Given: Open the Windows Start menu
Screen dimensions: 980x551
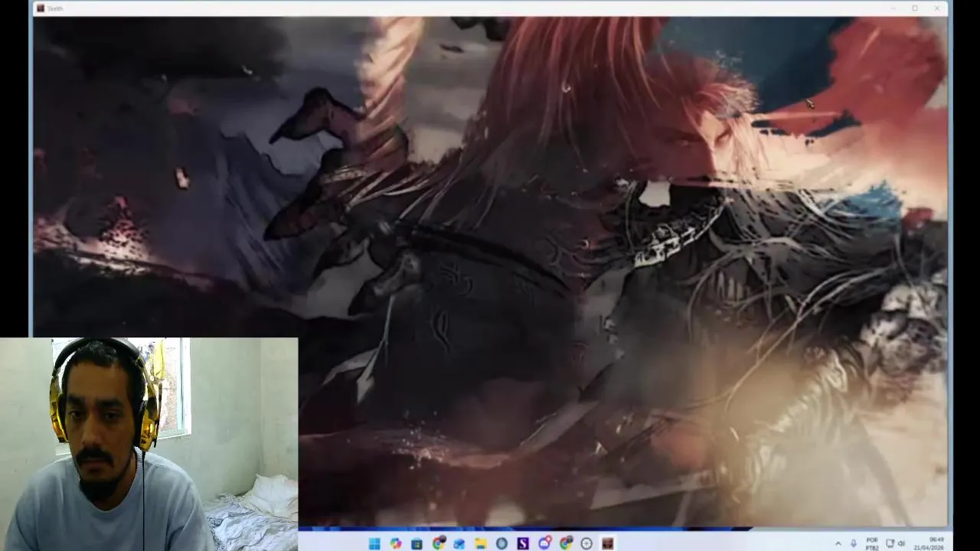Looking at the screenshot, I should pyautogui.click(x=374, y=543).
